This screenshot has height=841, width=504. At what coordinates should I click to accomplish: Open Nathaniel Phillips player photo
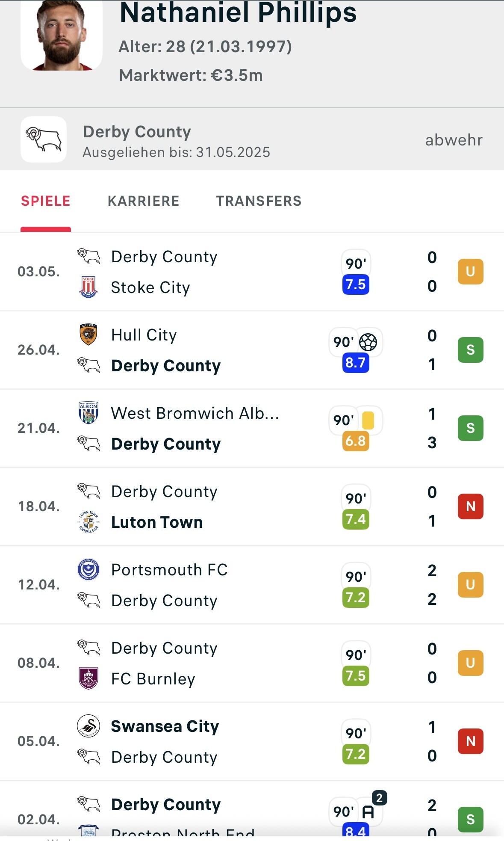(x=62, y=35)
